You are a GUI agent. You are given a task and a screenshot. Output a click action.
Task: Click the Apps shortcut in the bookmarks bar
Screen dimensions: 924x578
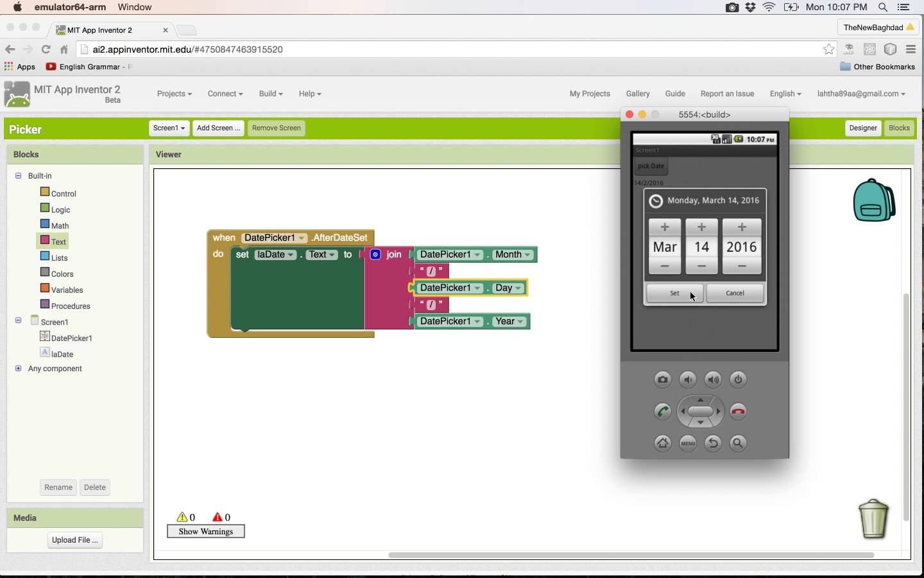coord(20,67)
